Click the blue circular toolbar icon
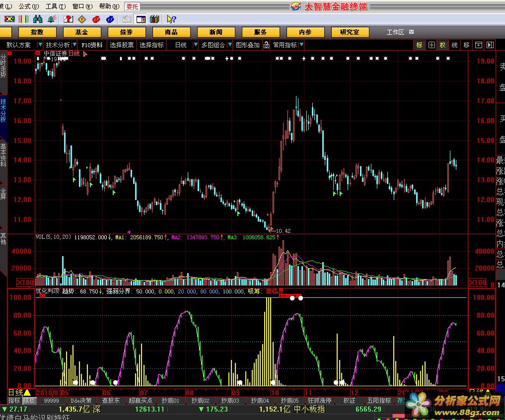The image size is (505, 420). [110, 19]
